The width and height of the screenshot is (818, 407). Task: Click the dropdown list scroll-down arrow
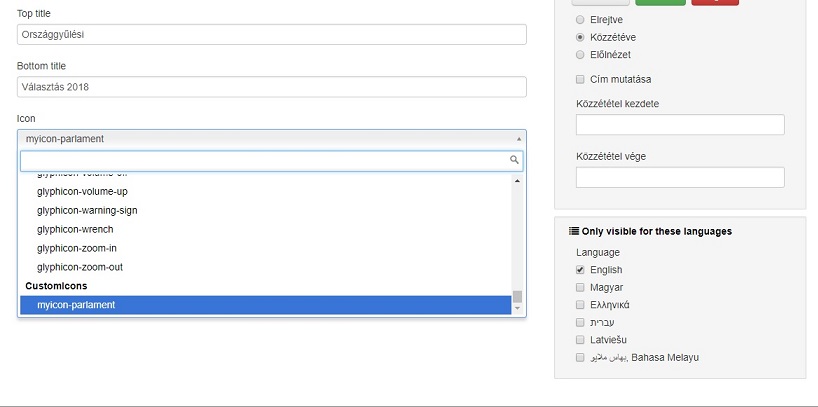518,308
